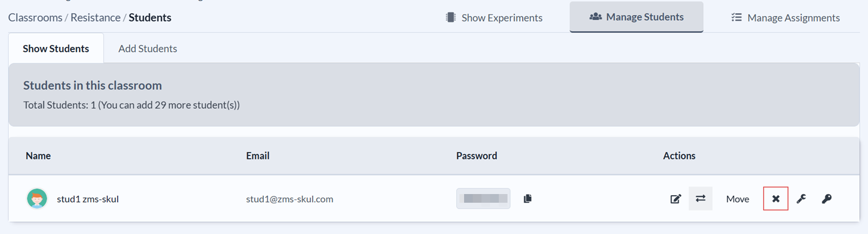Click the masked password field
The width and height of the screenshot is (868, 234).
(483, 199)
